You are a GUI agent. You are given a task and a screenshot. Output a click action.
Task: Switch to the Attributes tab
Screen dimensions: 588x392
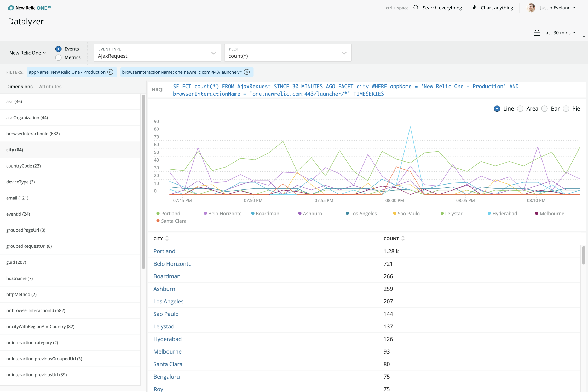[50, 87]
